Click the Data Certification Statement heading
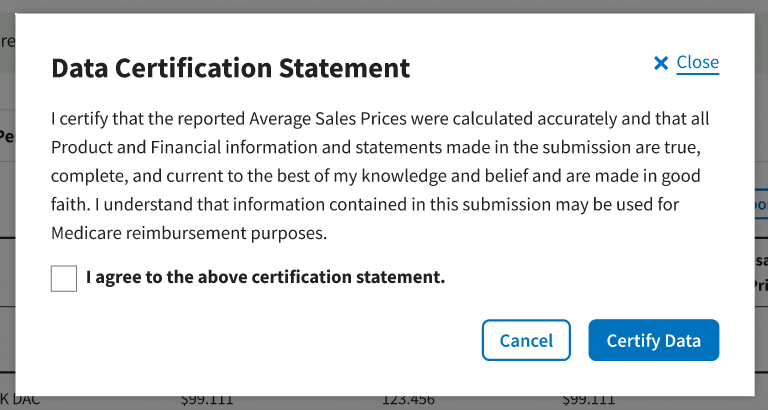Image resolution: width=768 pixels, height=410 pixels. click(x=230, y=68)
